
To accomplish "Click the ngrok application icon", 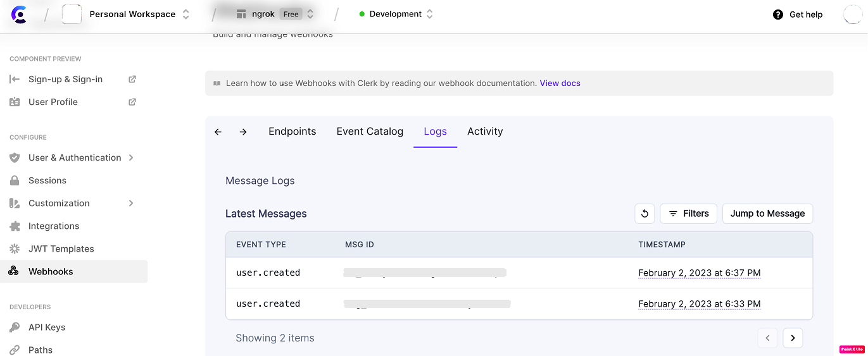I will [x=241, y=14].
